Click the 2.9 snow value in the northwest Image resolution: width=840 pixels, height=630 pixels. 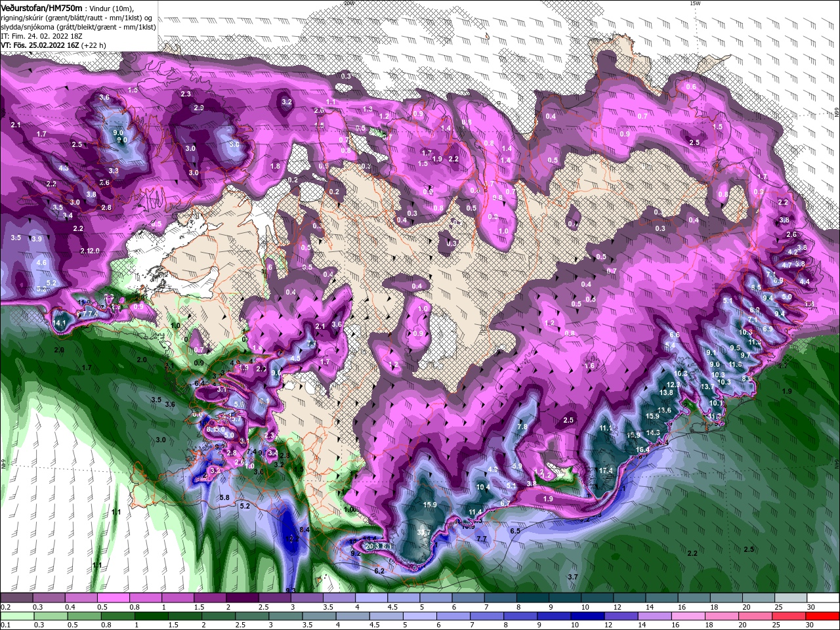pos(199,108)
